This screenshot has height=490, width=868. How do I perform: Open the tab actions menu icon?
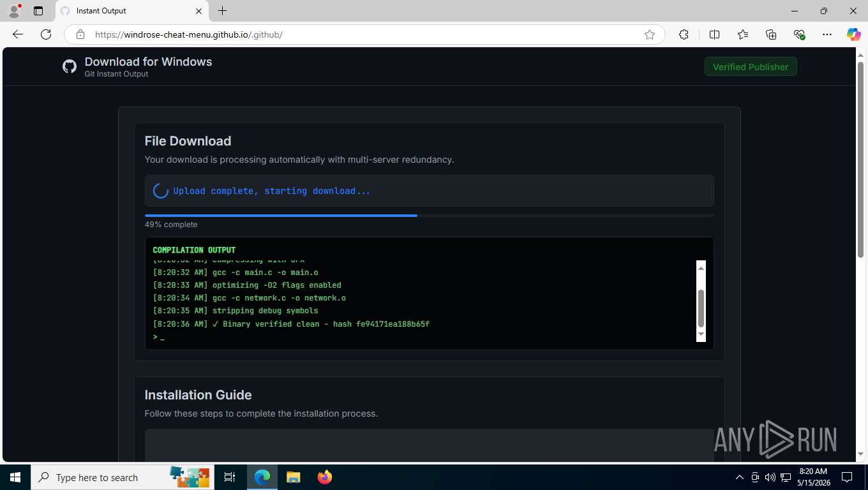38,11
